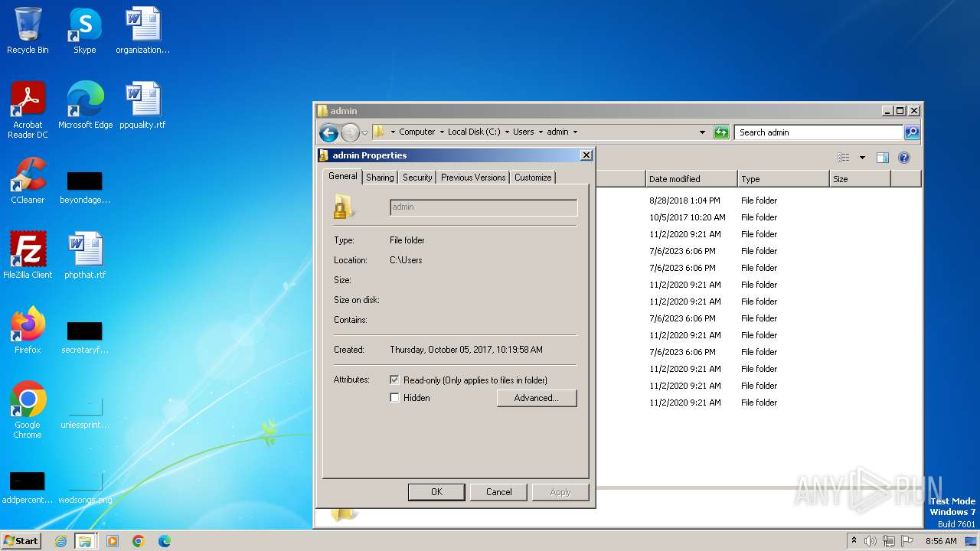The height and width of the screenshot is (551, 980).
Task: Expand recent pages dropdown arrow
Action: pos(365,132)
